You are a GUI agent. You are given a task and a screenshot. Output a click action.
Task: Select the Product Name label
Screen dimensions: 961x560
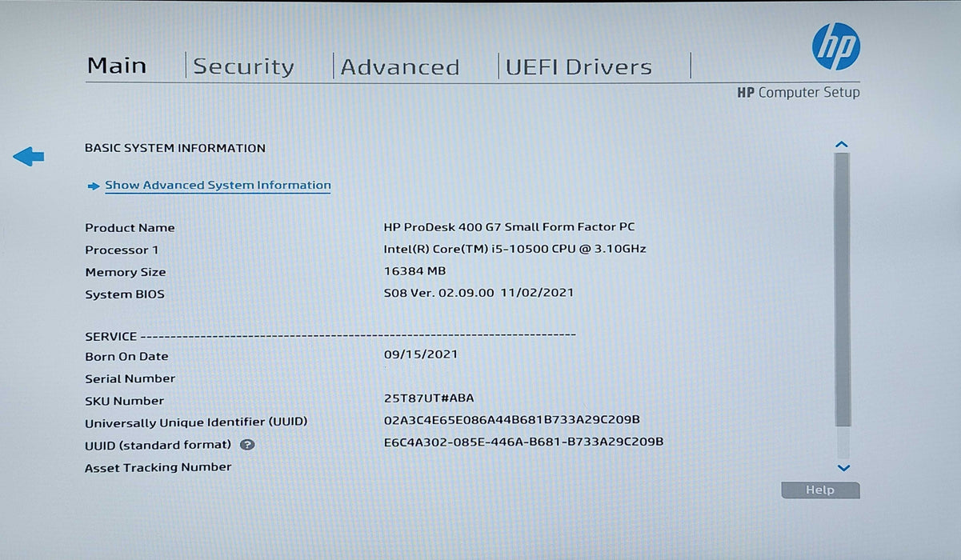(130, 228)
